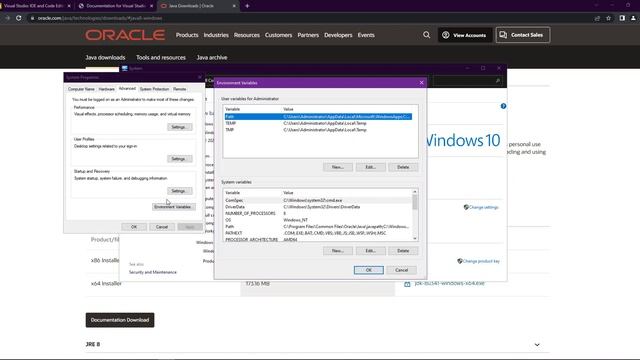Screen dimensions: 640x360
Task: Click the system variables scroll up arrow
Action: click(x=415, y=191)
